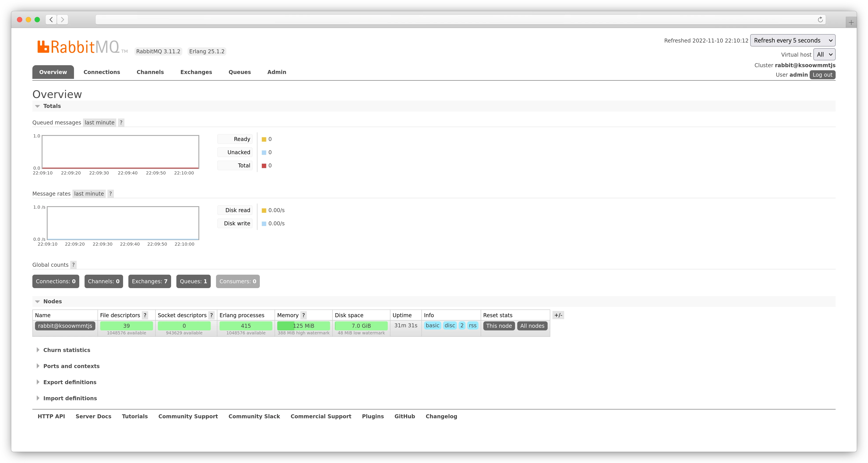This screenshot has height=463, width=868.
Task: Open the Community Slack link
Action: tap(254, 416)
